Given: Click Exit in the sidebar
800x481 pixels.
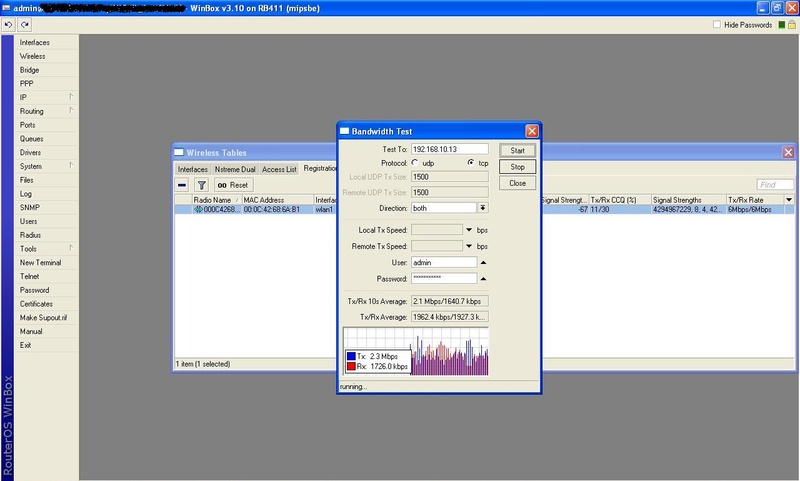Looking at the screenshot, I should [x=46, y=345].
